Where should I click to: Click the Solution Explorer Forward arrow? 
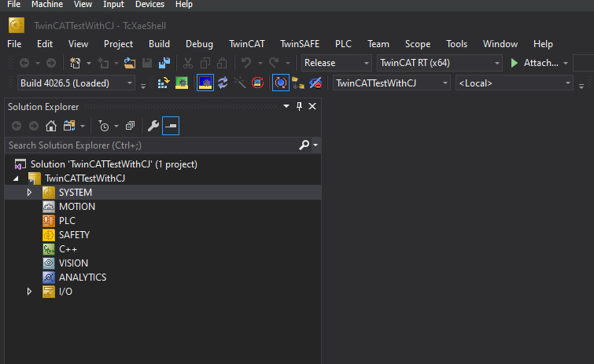[34, 126]
